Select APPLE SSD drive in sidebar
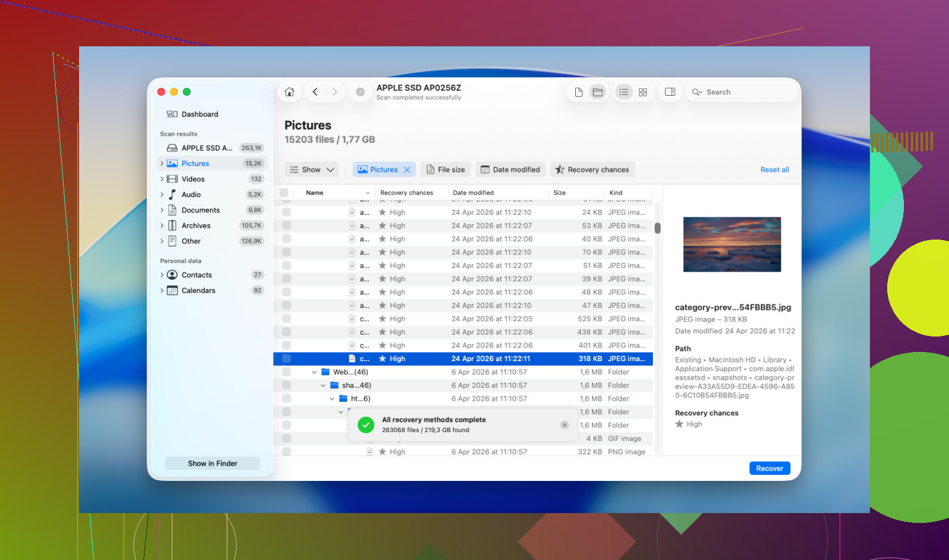This screenshot has height=560, width=949. (x=211, y=148)
